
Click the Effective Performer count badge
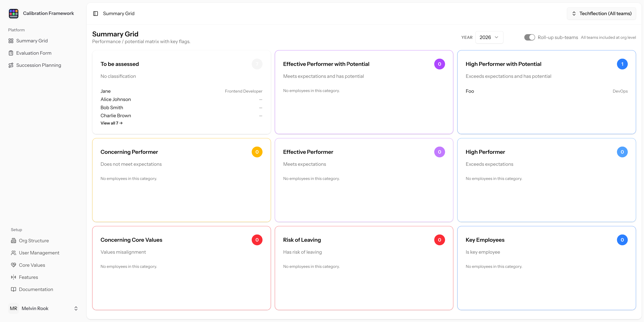click(439, 152)
